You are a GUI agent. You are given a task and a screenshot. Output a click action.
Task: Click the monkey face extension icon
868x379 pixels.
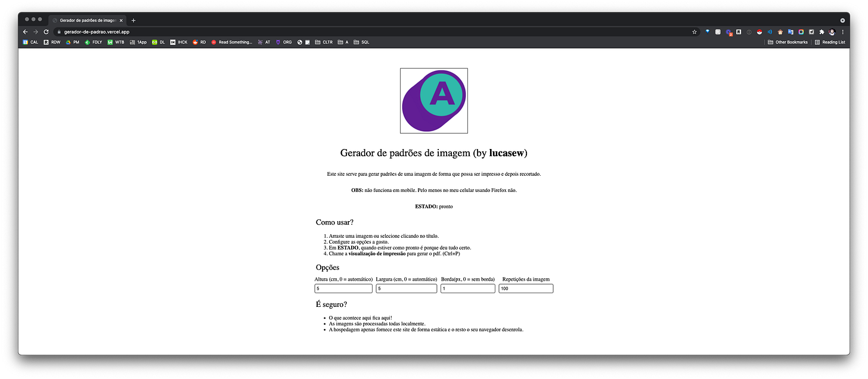click(780, 32)
